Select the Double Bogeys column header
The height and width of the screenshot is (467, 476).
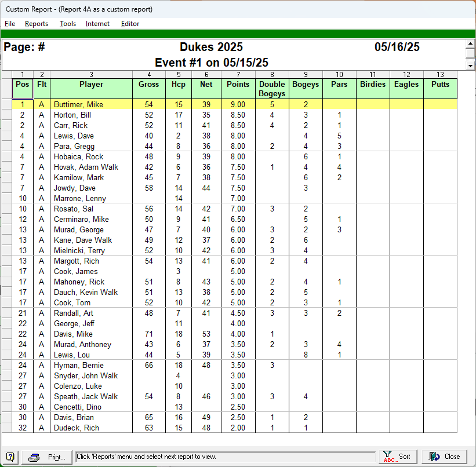coord(272,89)
